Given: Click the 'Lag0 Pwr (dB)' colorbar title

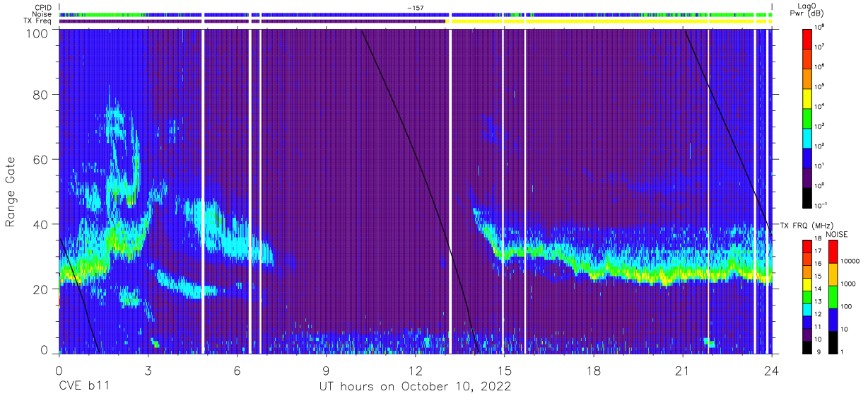Looking at the screenshot, I should click(x=807, y=9).
